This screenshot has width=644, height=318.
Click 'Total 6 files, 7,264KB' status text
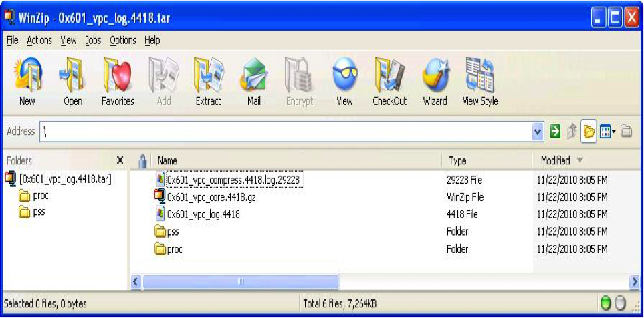pos(340,304)
